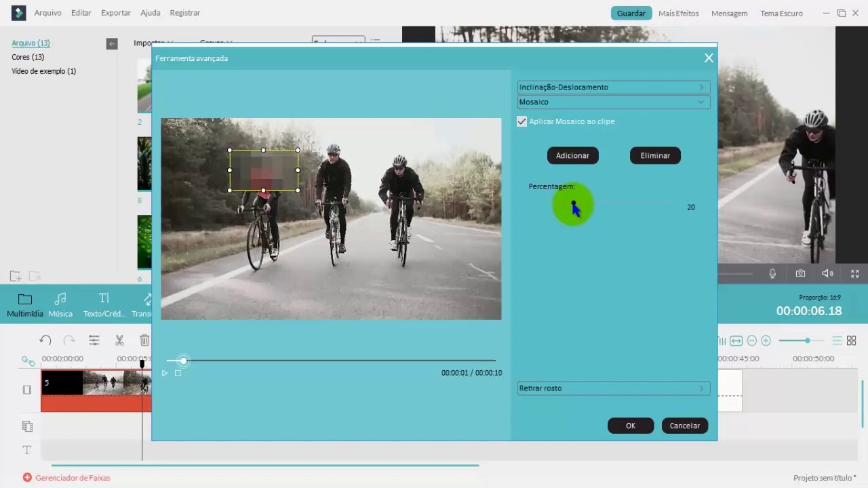Uncheck Aplicar Mosaico ao clipe
The image size is (868, 488).
[521, 121]
